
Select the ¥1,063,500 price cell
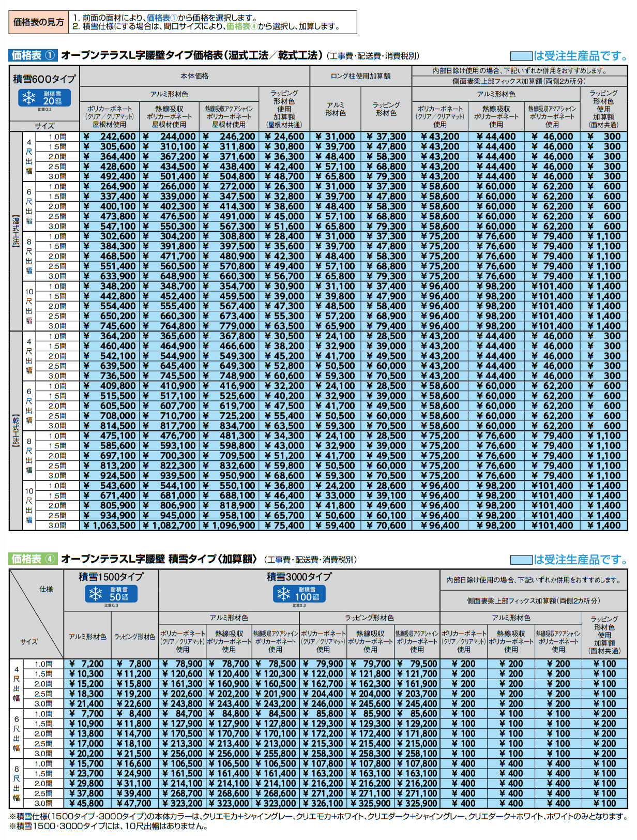pos(110,526)
